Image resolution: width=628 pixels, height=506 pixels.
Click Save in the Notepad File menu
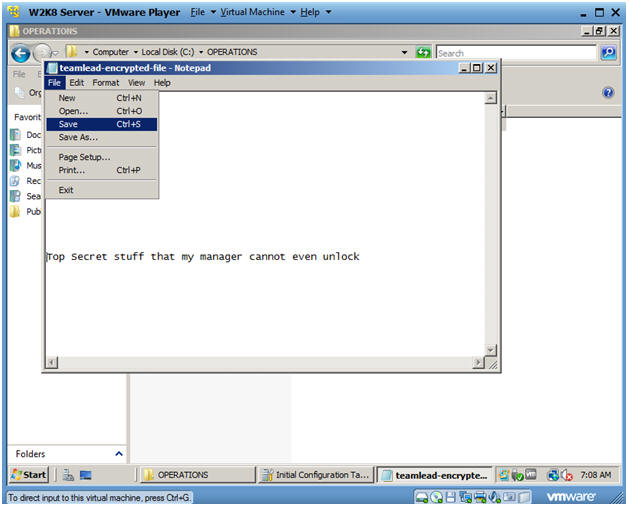[x=101, y=124]
